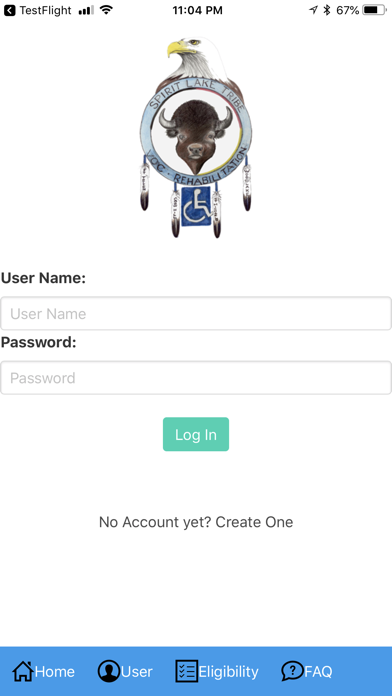Tap the TestFlight back arrow icon

tap(9, 10)
